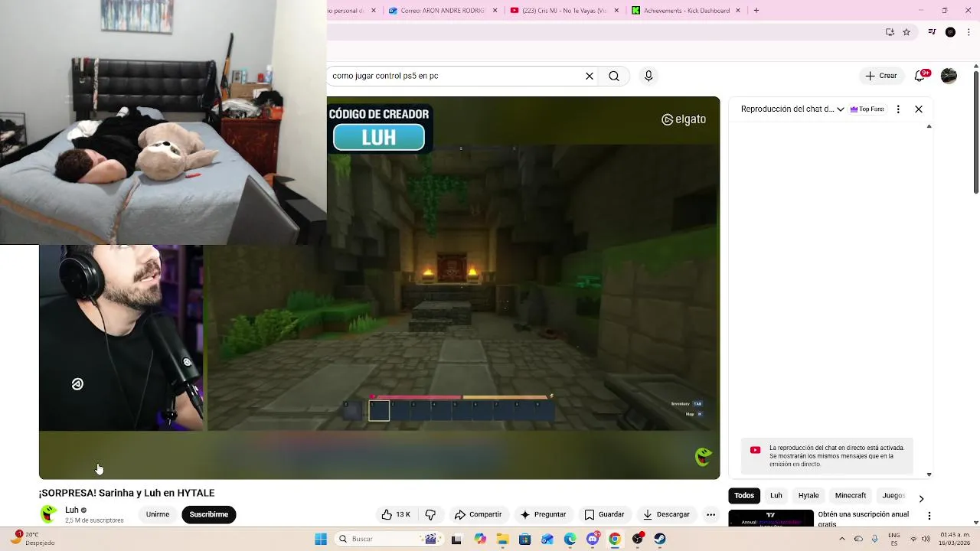Start voice search with the microphone icon
Viewport: 980px width, 551px height.
click(648, 76)
